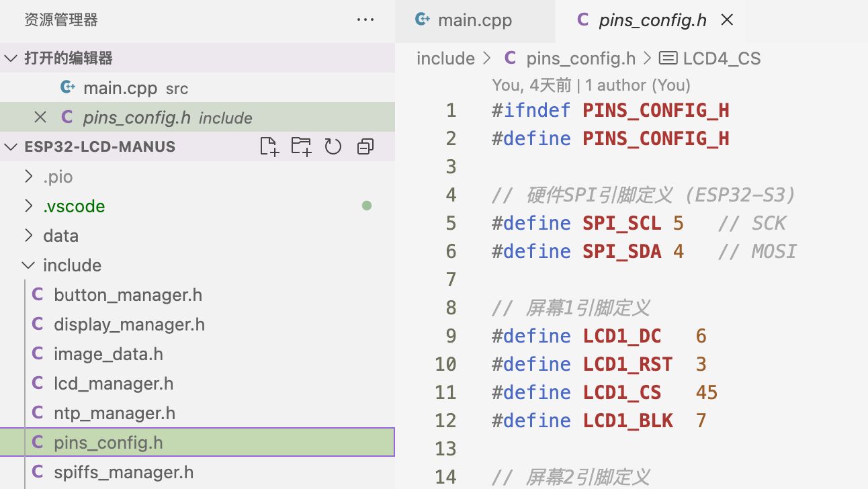This screenshot has width=868, height=489.
Task: Open display_manager.h in the file tree
Action: click(198, 324)
